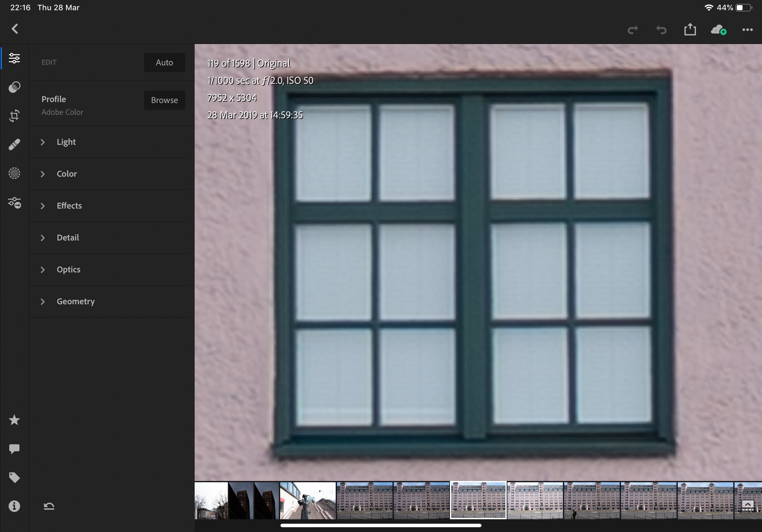
Task: Expand the Geometry section
Action: coord(75,301)
